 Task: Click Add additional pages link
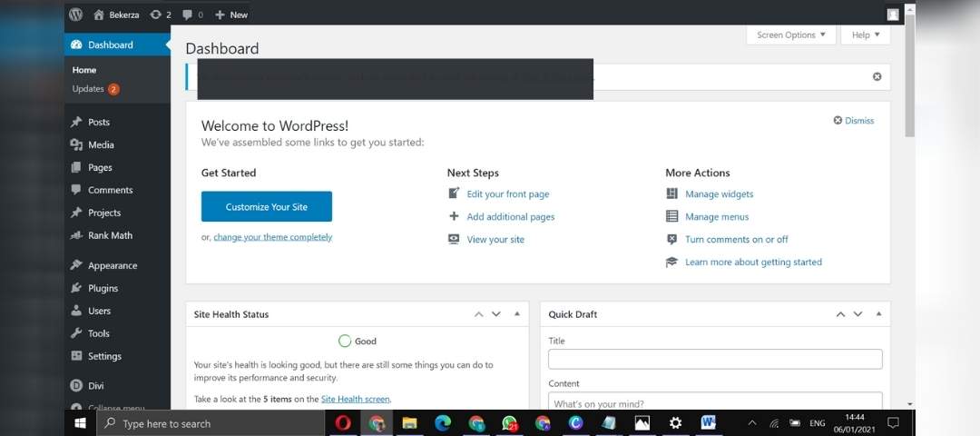click(x=511, y=216)
